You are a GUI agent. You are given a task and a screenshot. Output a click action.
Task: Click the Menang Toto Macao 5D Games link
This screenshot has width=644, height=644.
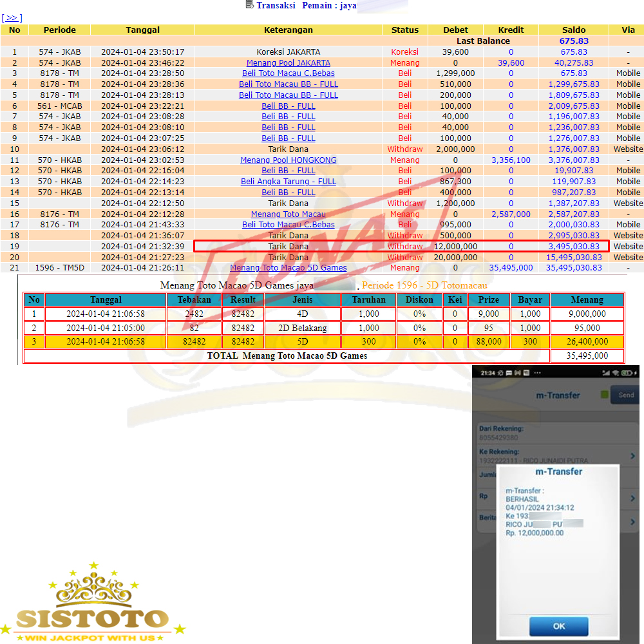(x=288, y=268)
